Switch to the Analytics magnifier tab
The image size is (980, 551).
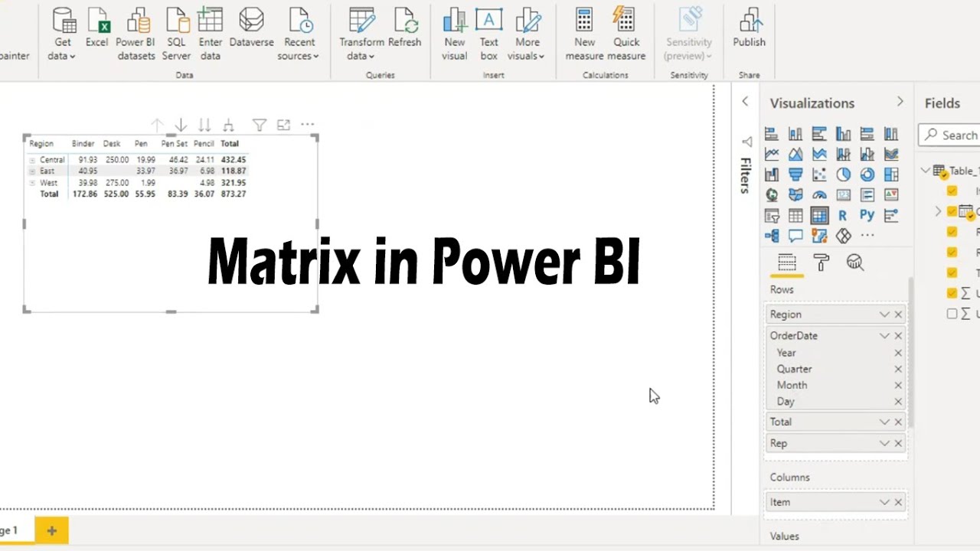pos(855,262)
